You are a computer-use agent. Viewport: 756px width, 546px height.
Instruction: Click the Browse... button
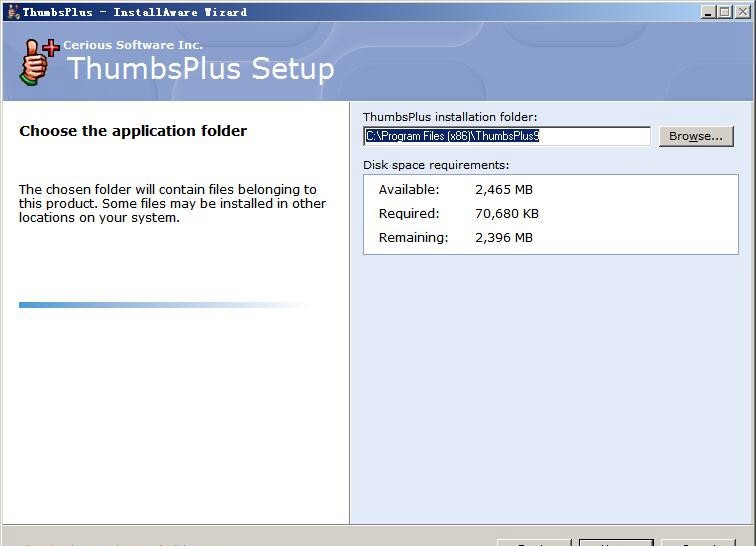[x=696, y=136]
